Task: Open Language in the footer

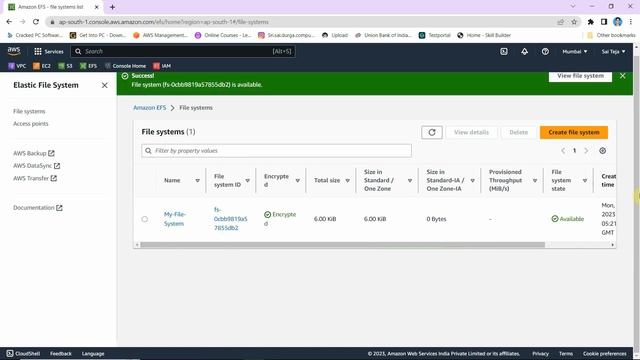Action: [93, 353]
